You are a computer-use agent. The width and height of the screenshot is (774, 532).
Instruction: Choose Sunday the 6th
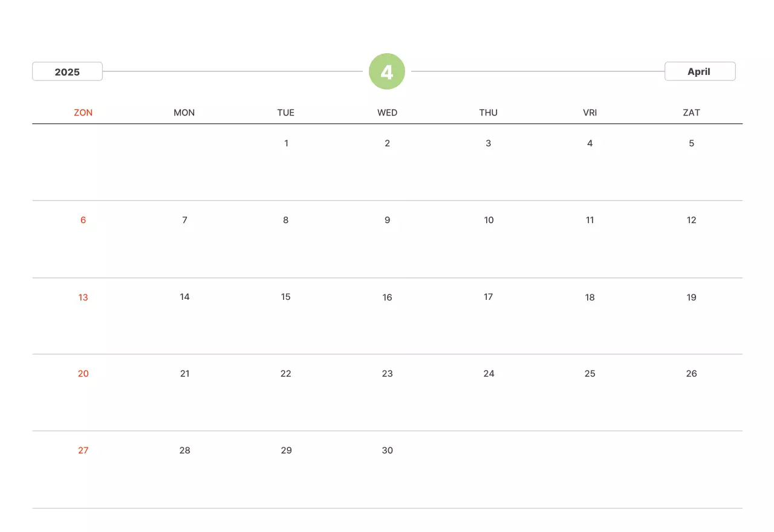(x=83, y=220)
